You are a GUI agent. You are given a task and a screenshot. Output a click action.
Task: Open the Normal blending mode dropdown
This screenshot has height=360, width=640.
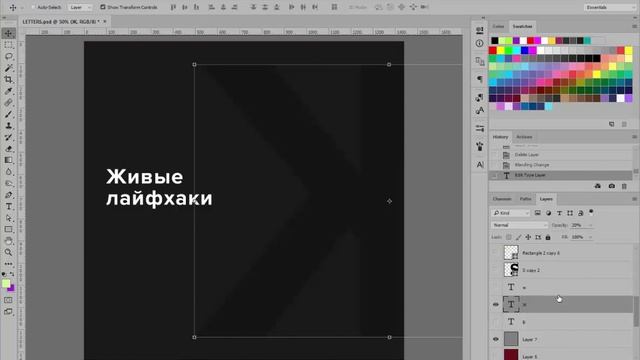click(x=519, y=225)
